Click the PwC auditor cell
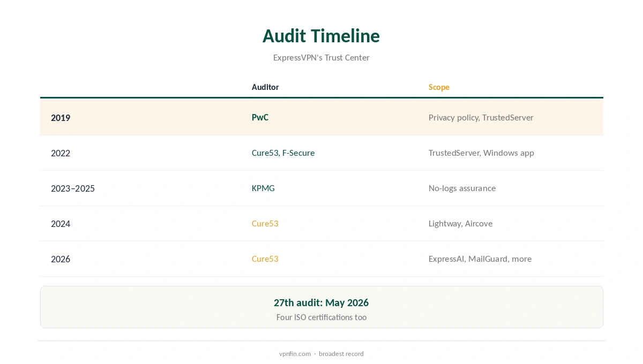 [x=260, y=117]
